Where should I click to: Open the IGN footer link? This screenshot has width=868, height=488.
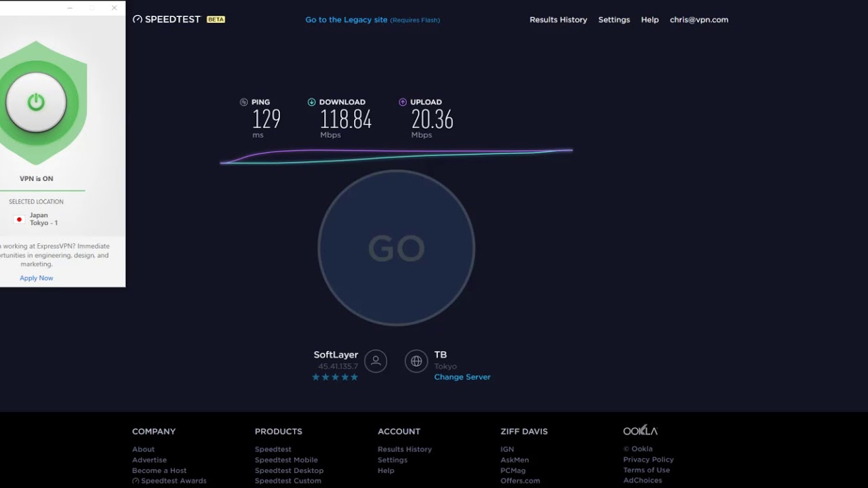[507, 449]
